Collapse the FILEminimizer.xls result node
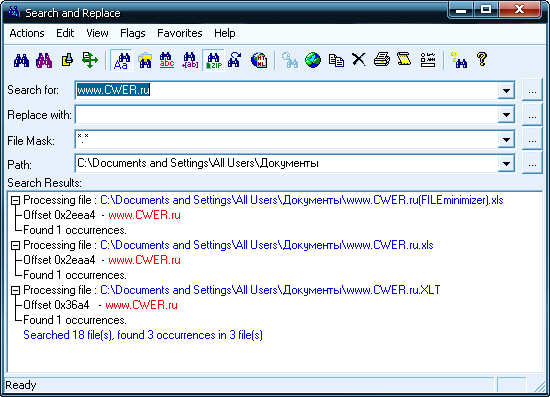550x397 pixels. point(15,201)
